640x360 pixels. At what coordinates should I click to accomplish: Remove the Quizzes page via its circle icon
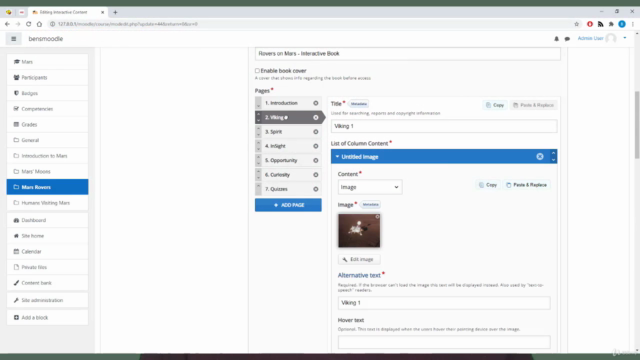(x=316, y=189)
